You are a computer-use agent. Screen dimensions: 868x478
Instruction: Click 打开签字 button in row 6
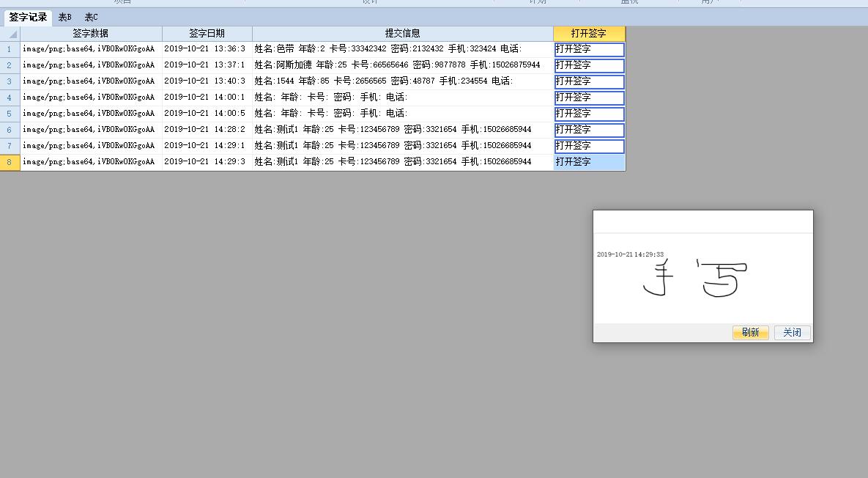[590, 130]
